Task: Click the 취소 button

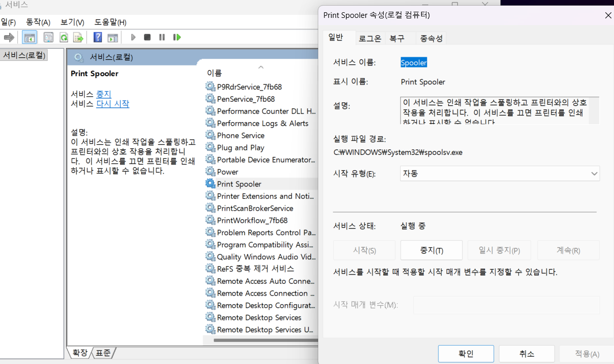Action: point(527,354)
